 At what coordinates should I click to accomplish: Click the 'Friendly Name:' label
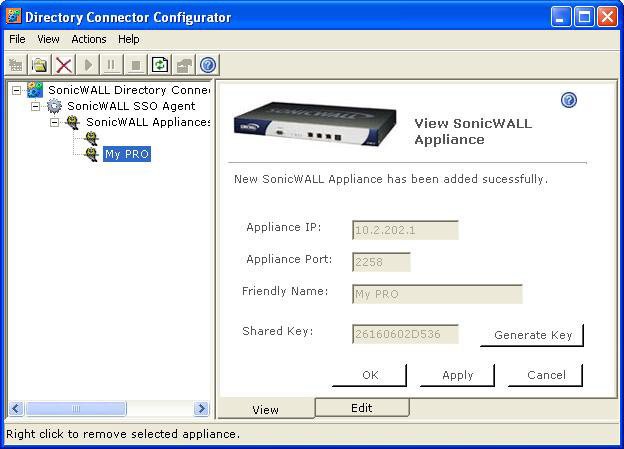click(285, 291)
